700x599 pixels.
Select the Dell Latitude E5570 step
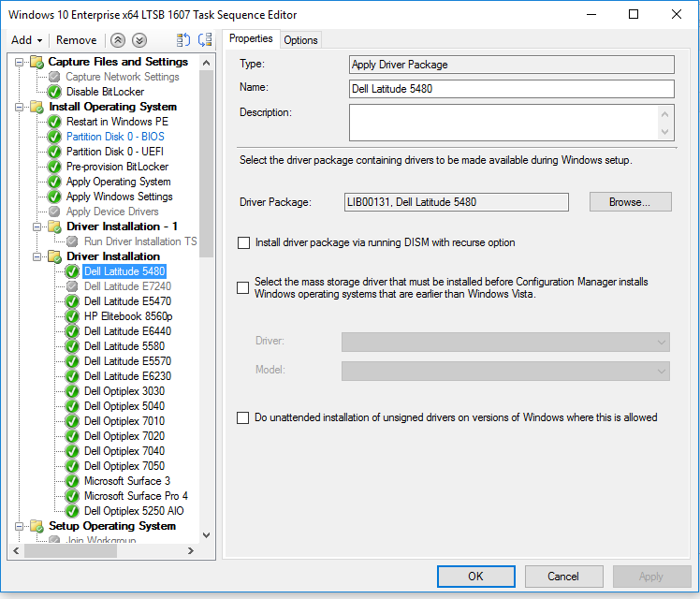point(127,361)
